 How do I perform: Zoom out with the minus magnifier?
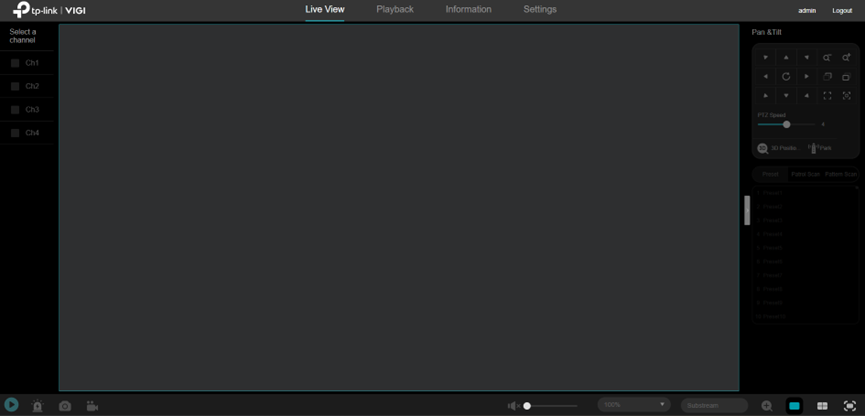827,57
